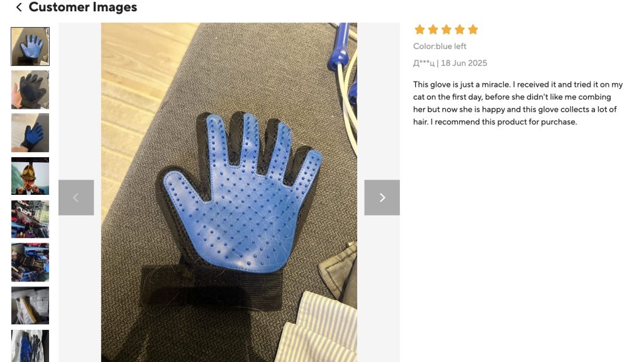Show the previous customer image

pos(76,197)
